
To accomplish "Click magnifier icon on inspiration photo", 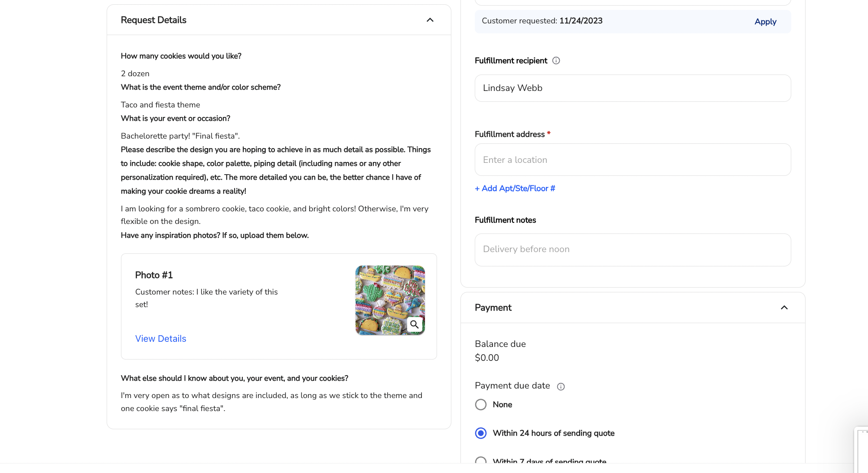I will [414, 324].
